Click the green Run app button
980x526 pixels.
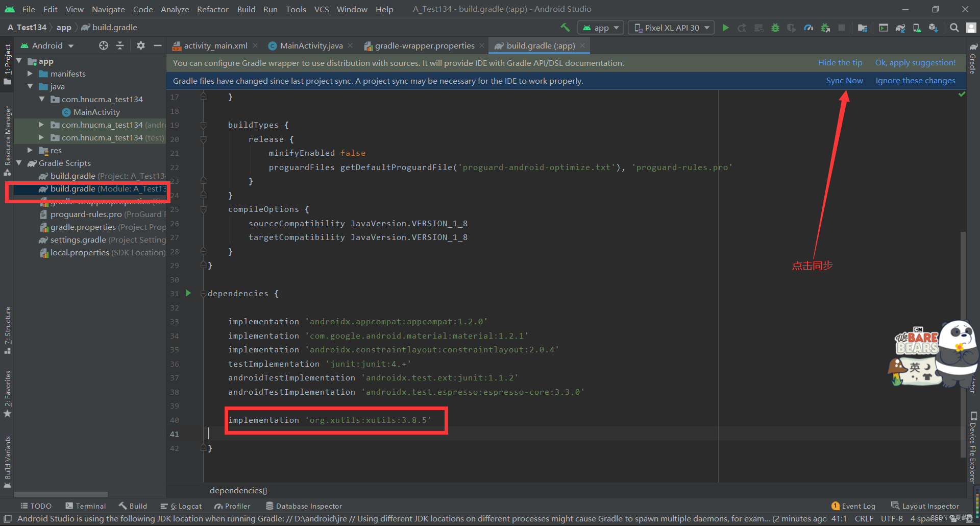click(725, 28)
